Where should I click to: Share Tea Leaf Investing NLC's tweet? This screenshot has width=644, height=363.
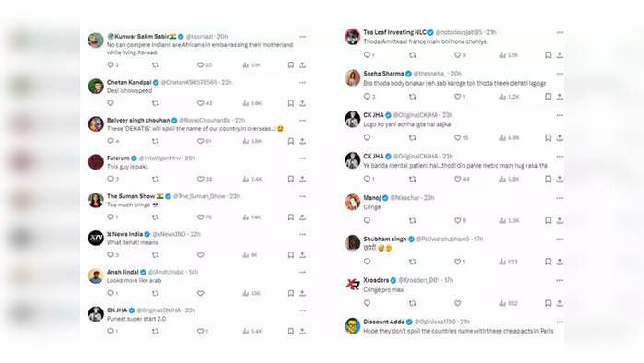560,55
